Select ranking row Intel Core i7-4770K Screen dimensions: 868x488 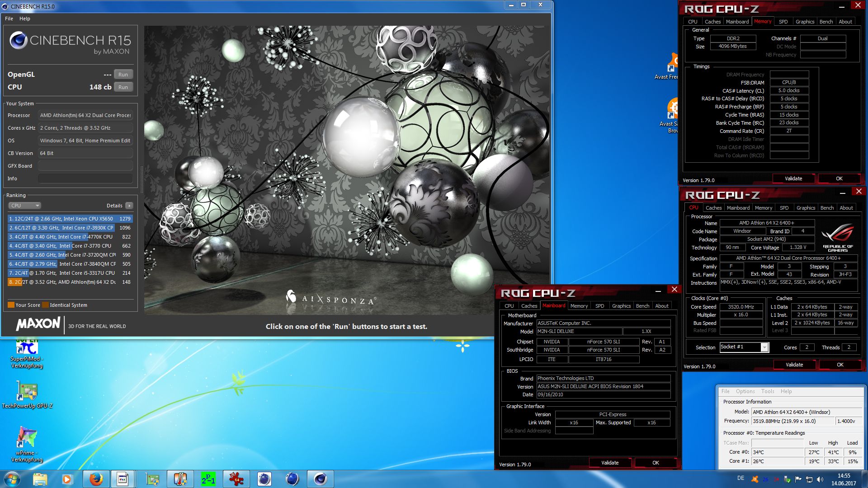(x=70, y=237)
